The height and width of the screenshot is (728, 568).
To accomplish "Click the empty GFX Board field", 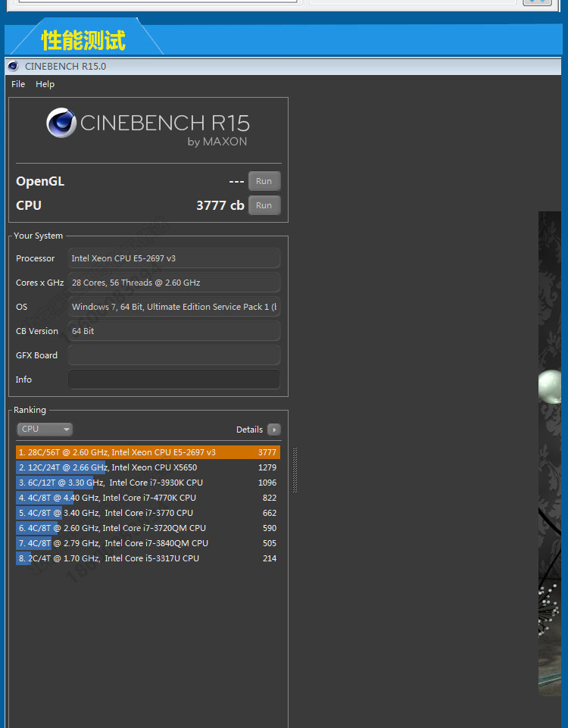I will [174, 355].
